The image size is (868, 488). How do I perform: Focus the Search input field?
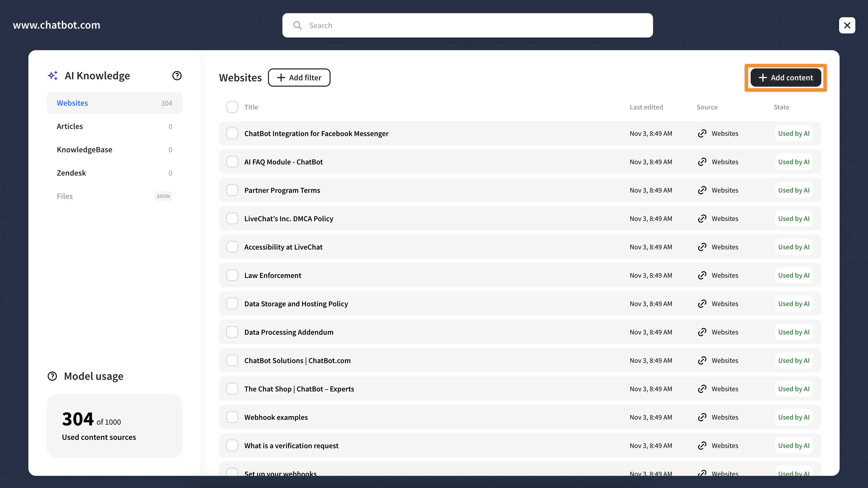click(x=467, y=25)
